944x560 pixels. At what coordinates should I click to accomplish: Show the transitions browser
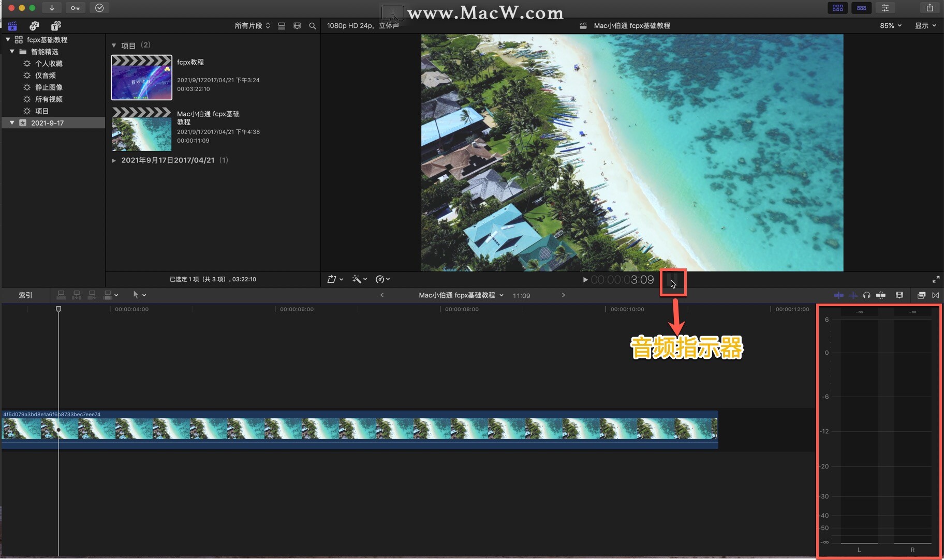click(936, 295)
